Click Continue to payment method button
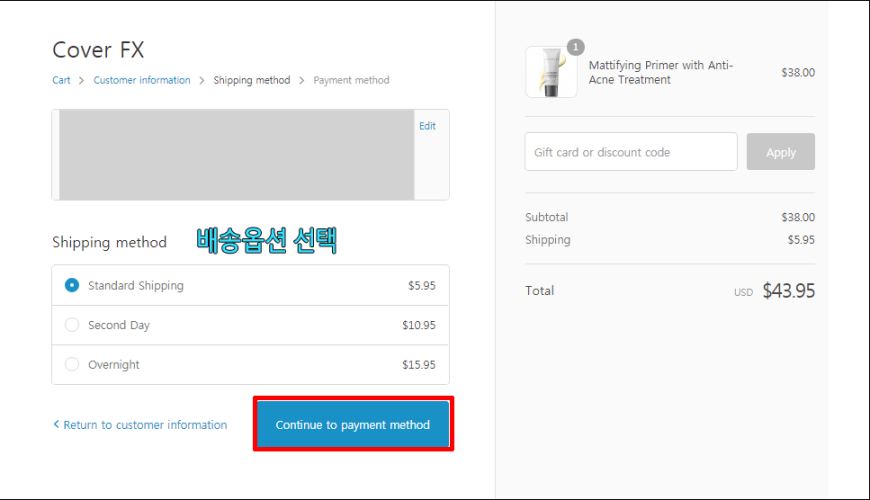Viewport: 870px width, 500px height. [x=353, y=425]
